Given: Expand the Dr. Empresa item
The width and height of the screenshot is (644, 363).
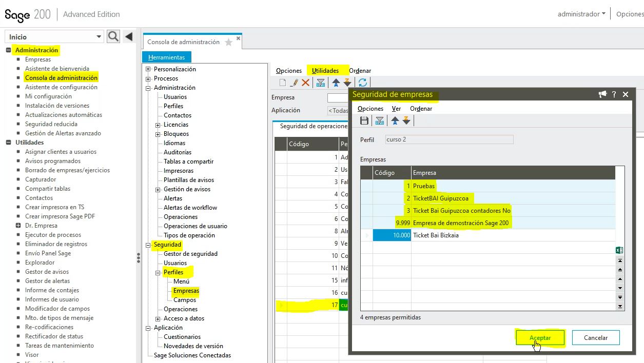Looking at the screenshot, I should coord(18,226).
